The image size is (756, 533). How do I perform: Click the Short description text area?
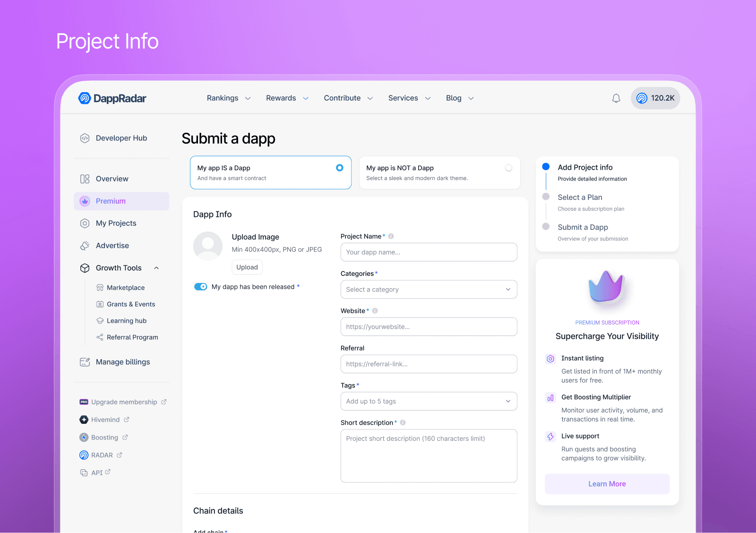pos(429,456)
